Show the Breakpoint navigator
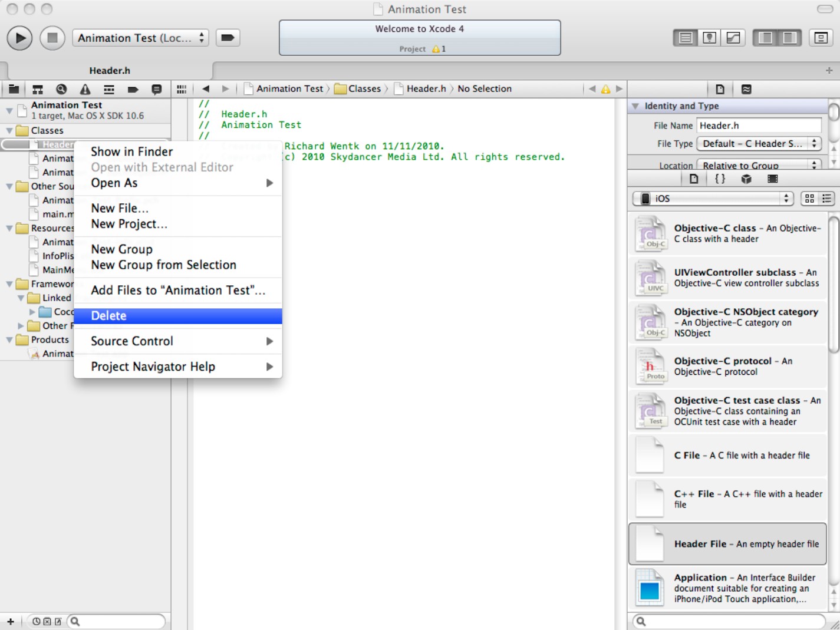The image size is (840, 630). coord(133,89)
